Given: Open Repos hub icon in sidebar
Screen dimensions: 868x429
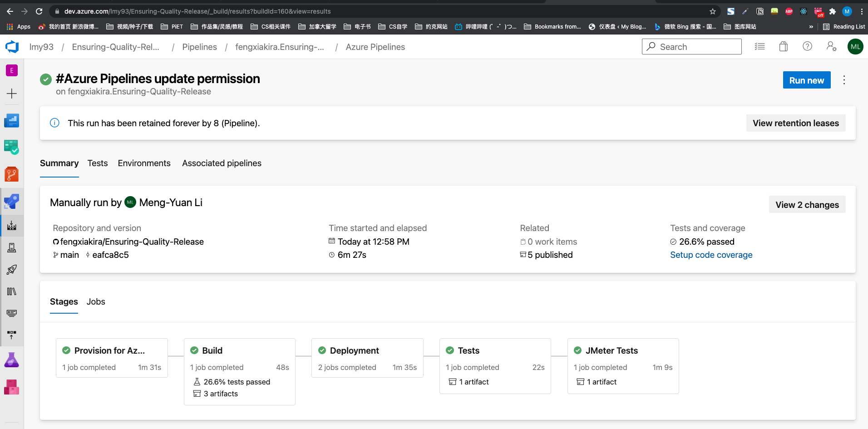Looking at the screenshot, I should pyautogui.click(x=12, y=174).
